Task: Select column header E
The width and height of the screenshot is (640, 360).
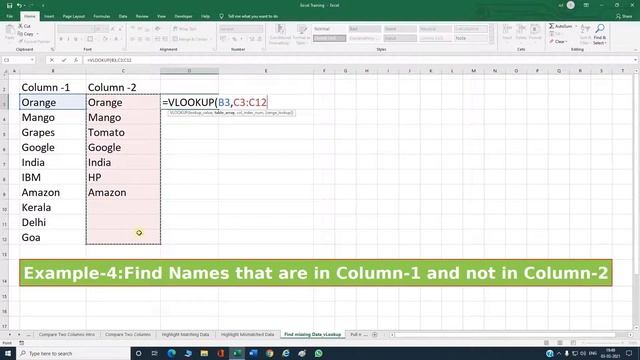Action: (x=266, y=71)
